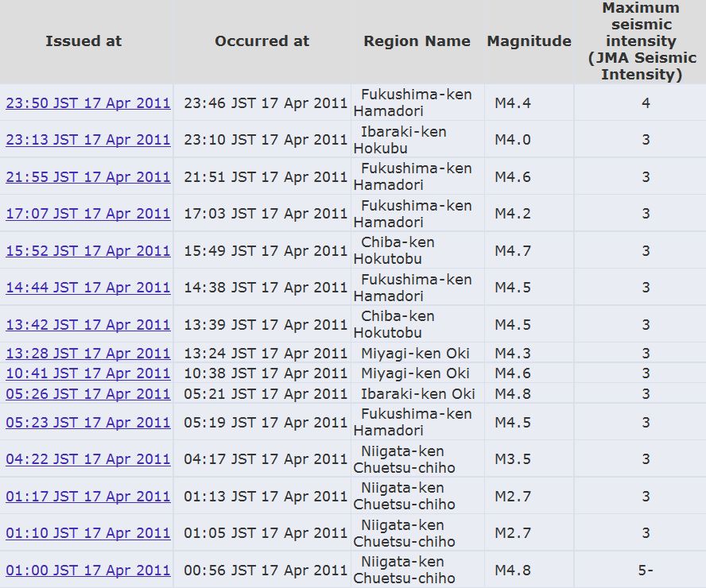Click the 'Occurred at' column header
The width and height of the screenshot is (706, 588).
(262, 41)
